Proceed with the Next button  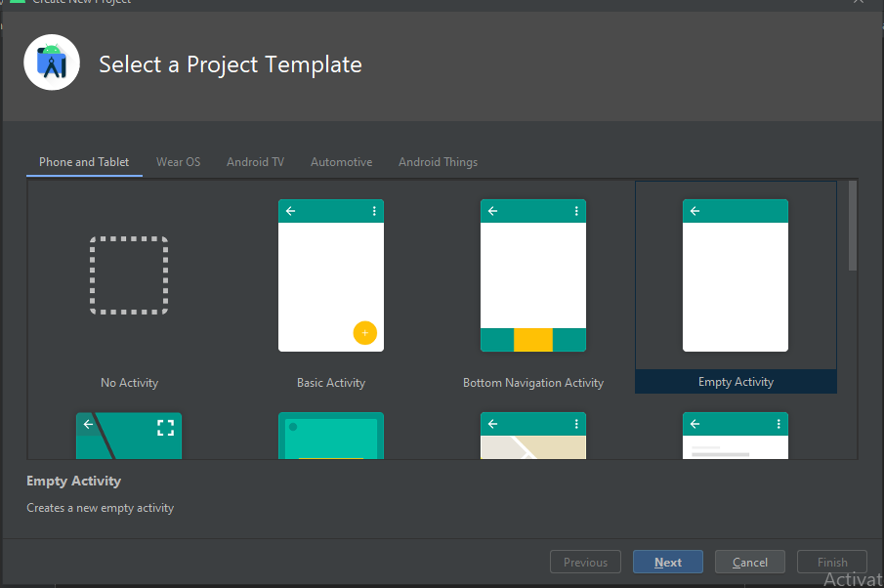(667, 562)
